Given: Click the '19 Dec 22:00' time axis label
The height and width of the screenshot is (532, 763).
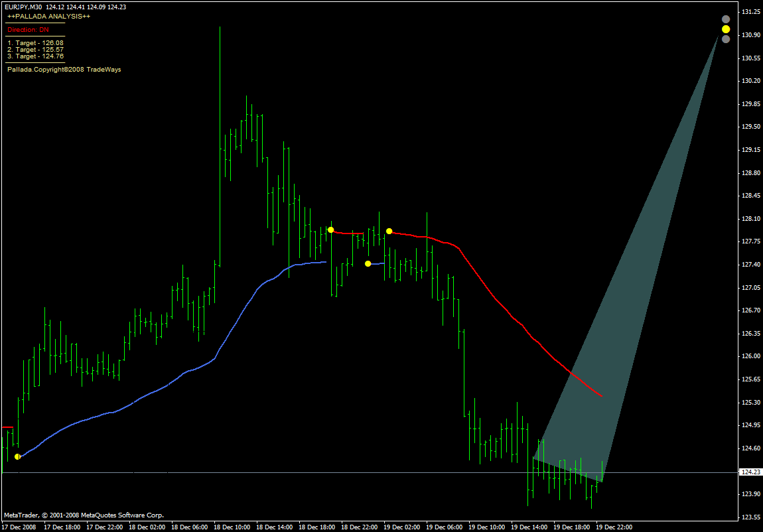Looking at the screenshot, I should tap(614, 527).
